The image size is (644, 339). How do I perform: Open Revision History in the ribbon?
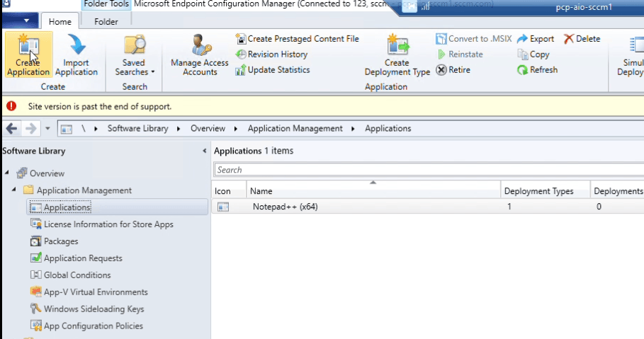(x=271, y=54)
